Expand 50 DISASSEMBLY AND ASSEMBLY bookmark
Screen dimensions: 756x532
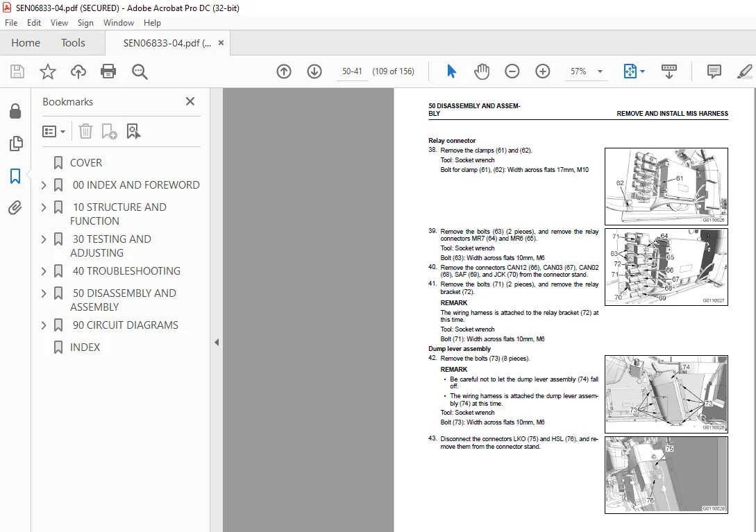(44, 293)
